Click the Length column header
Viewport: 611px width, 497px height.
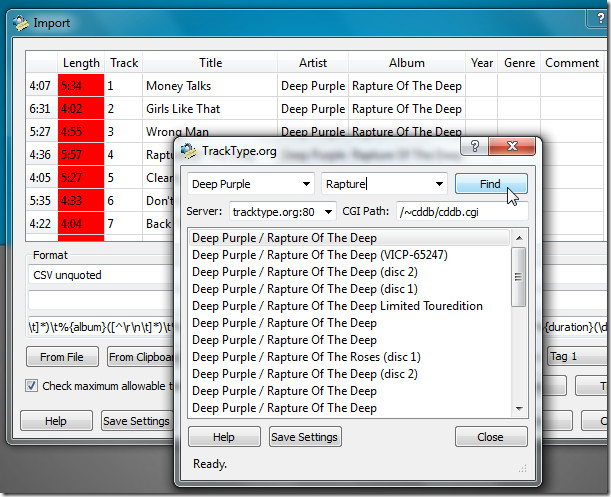81,63
